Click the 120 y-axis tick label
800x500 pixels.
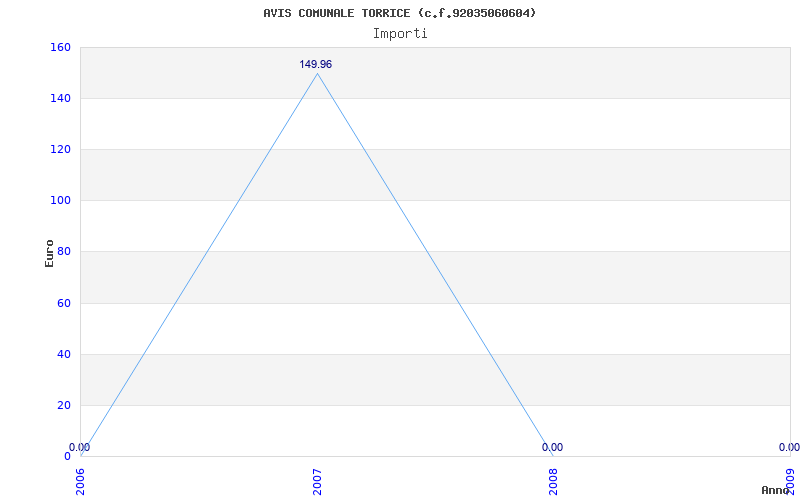pos(60,149)
